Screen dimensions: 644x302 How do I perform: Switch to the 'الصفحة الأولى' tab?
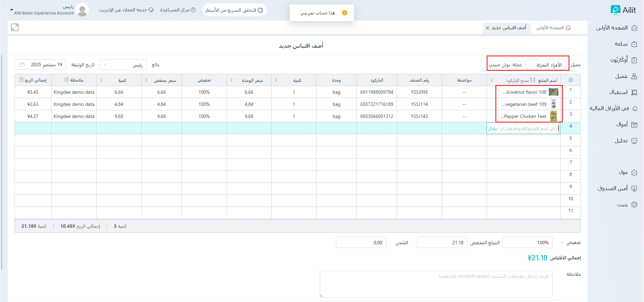point(553,28)
